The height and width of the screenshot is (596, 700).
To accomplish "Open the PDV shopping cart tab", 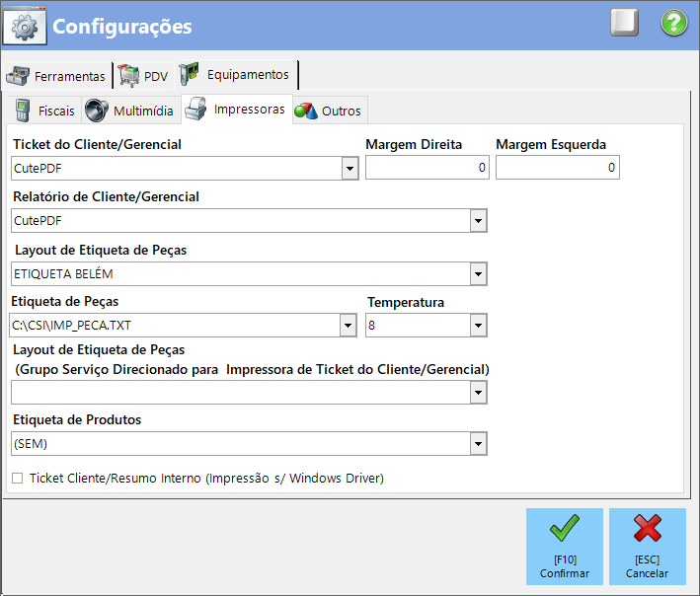I will click(143, 76).
